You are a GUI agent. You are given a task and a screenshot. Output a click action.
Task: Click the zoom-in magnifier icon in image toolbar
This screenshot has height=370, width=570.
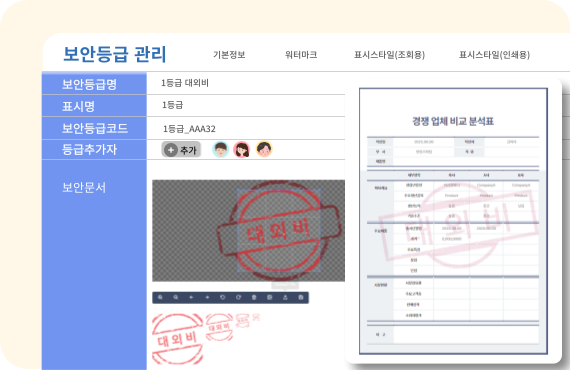coord(160,297)
